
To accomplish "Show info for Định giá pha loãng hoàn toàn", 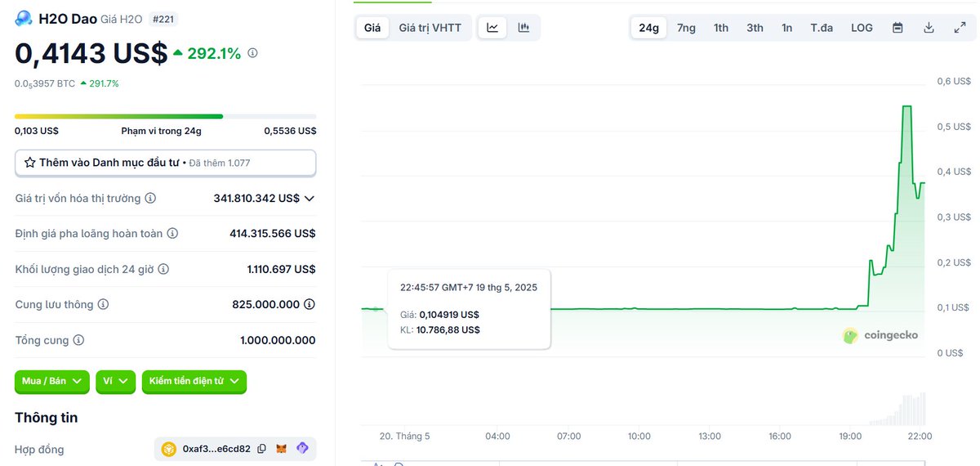I will pos(172,234).
